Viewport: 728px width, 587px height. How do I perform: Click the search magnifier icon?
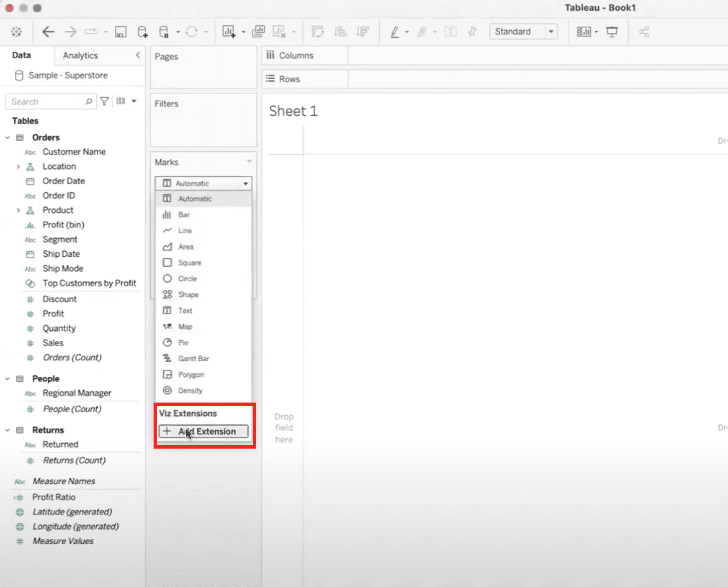pos(89,102)
